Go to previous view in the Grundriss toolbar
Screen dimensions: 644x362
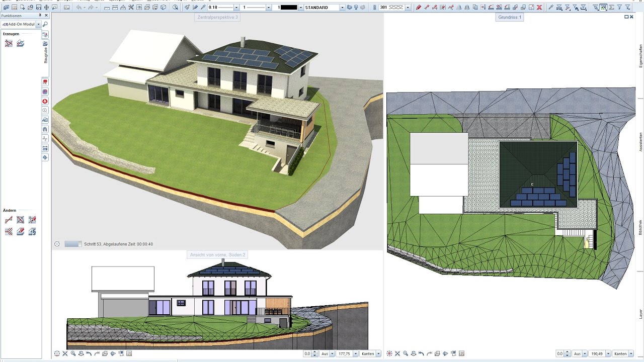coord(421,353)
